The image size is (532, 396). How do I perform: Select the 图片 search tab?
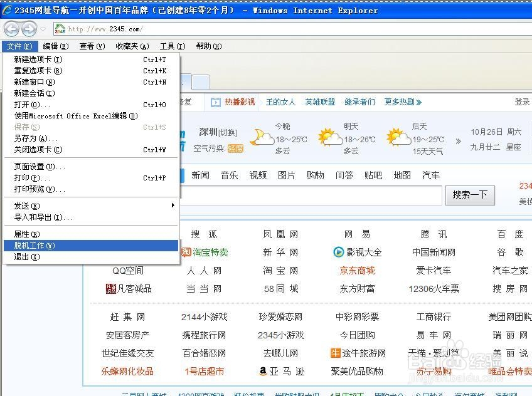[x=286, y=175]
